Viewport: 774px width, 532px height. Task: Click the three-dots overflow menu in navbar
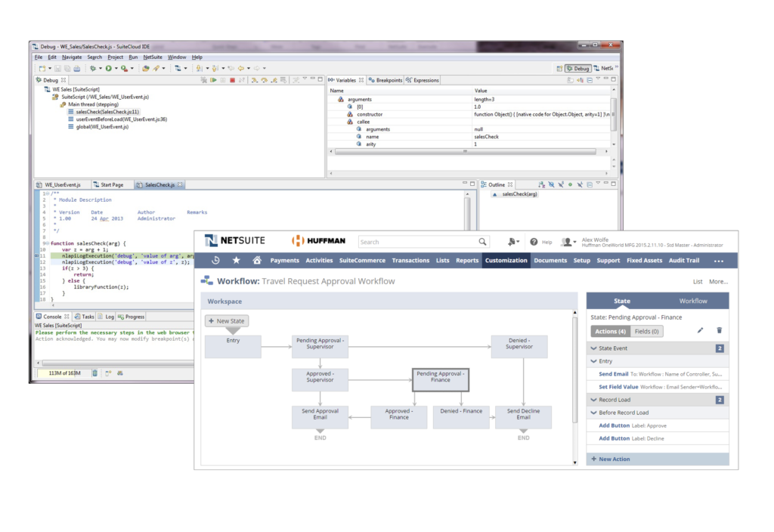tap(718, 261)
